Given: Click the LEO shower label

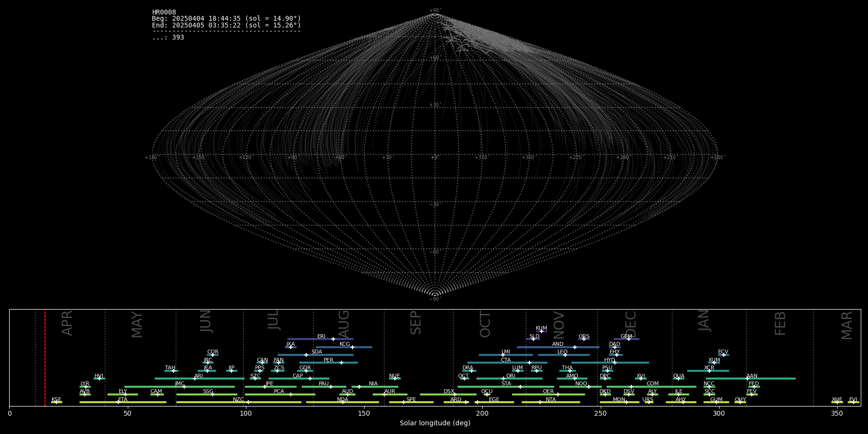Looking at the screenshot, I should 562,352.
